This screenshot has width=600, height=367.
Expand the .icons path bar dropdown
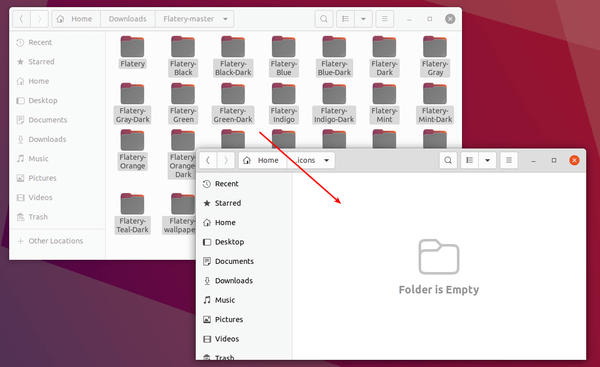(326, 160)
